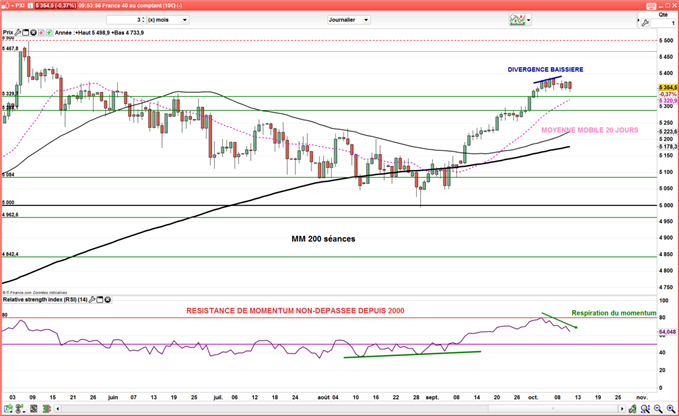
Task: Click the zoom in magnifier at far right
Action: [671, 408]
